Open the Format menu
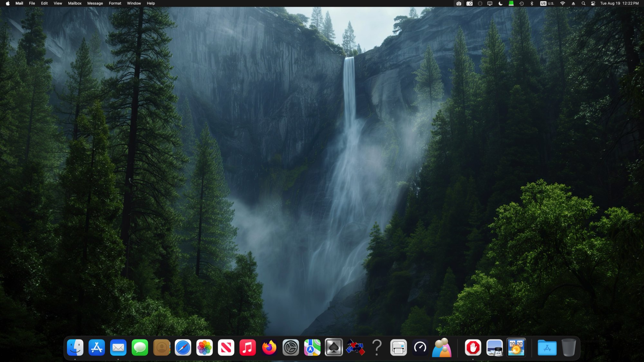 point(115,4)
